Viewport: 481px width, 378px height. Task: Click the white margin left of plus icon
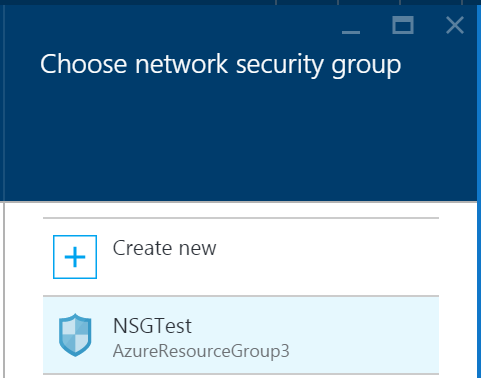23,257
